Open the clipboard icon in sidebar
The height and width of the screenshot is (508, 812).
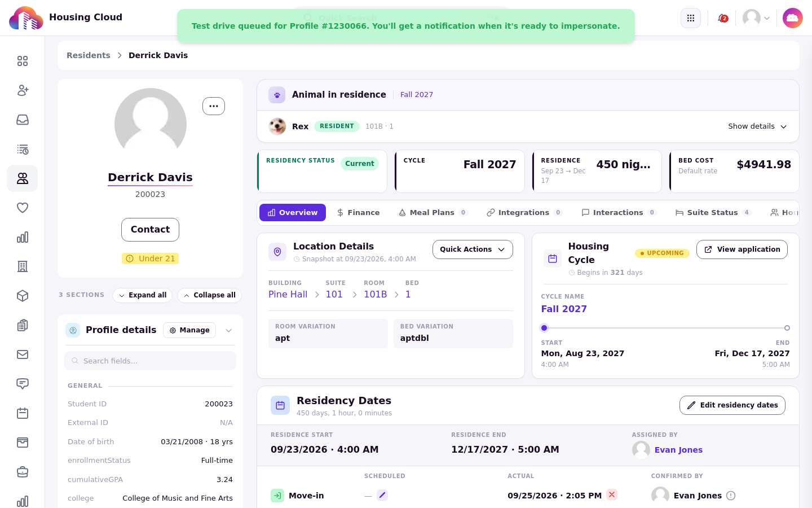[x=23, y=325]
